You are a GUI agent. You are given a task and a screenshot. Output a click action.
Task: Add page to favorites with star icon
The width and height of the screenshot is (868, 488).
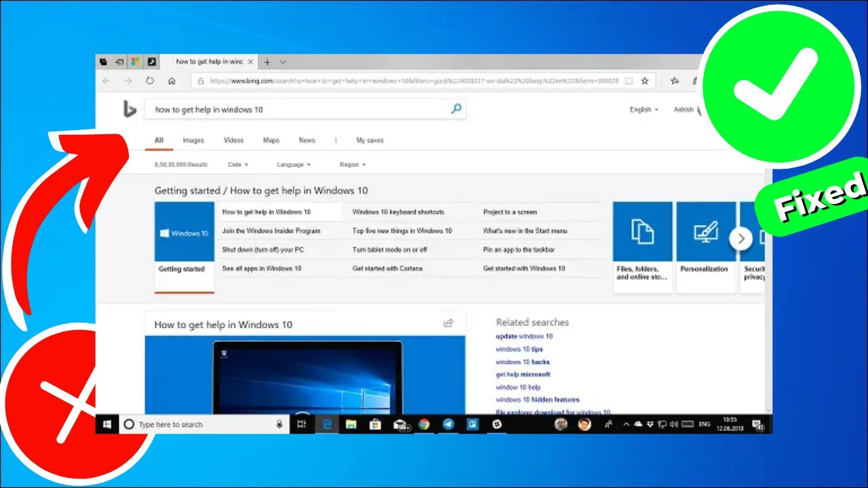click(645, 81)
